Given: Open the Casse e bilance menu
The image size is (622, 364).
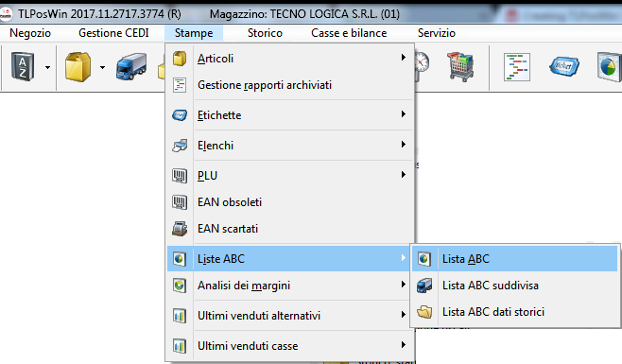Looking at the screenshot, I should [x=349, y=33].
